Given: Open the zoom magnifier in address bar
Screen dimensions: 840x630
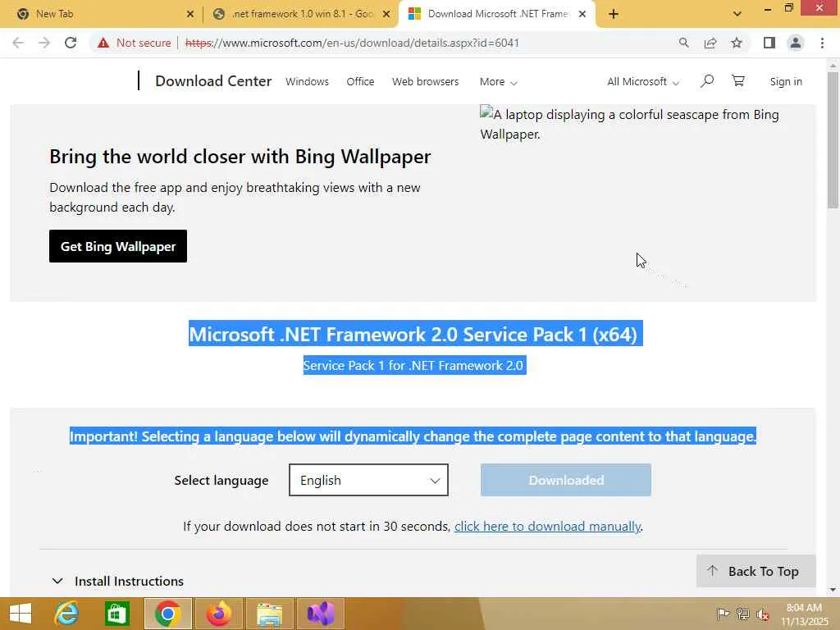Looking at the screenshot, I should pyautogui.click(x=683, y=43).
